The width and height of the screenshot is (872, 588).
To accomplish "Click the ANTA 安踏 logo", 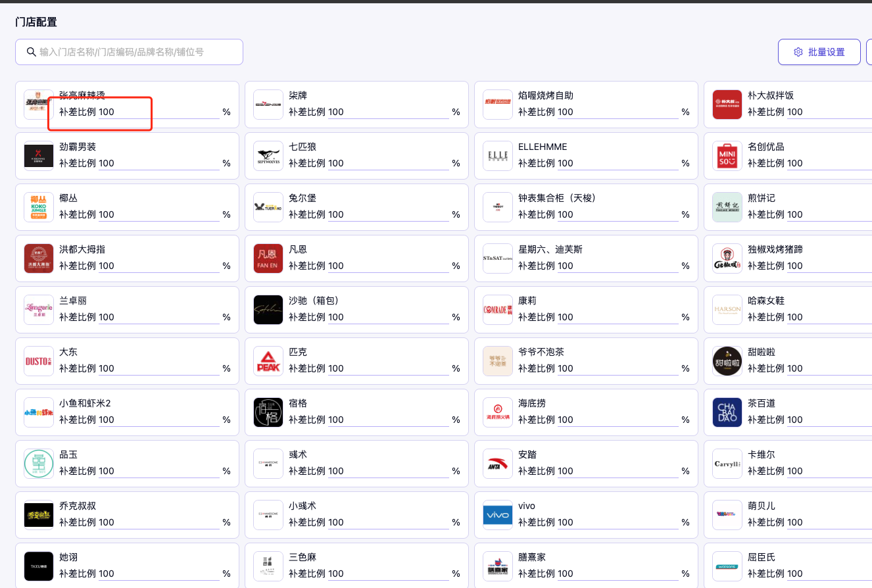I will [x=498, y=464].
